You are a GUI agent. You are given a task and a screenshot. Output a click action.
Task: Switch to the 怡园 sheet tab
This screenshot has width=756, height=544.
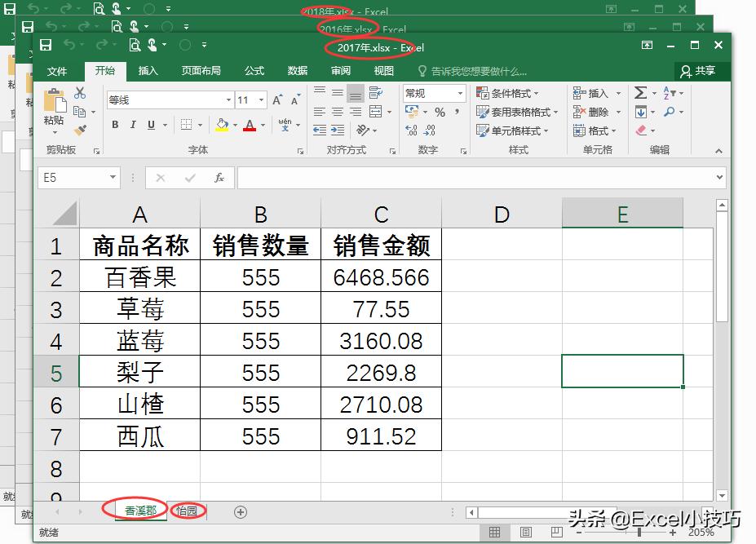click(188, 511)
